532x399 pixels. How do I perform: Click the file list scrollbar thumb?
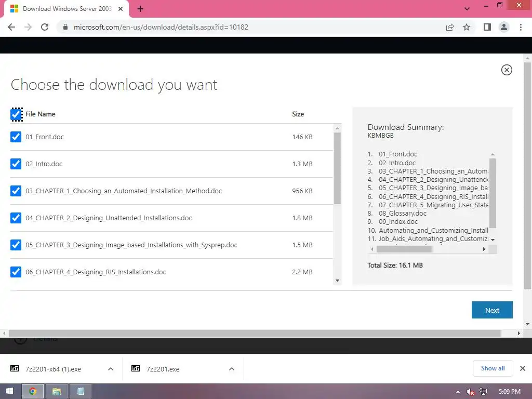coord(337,168)
